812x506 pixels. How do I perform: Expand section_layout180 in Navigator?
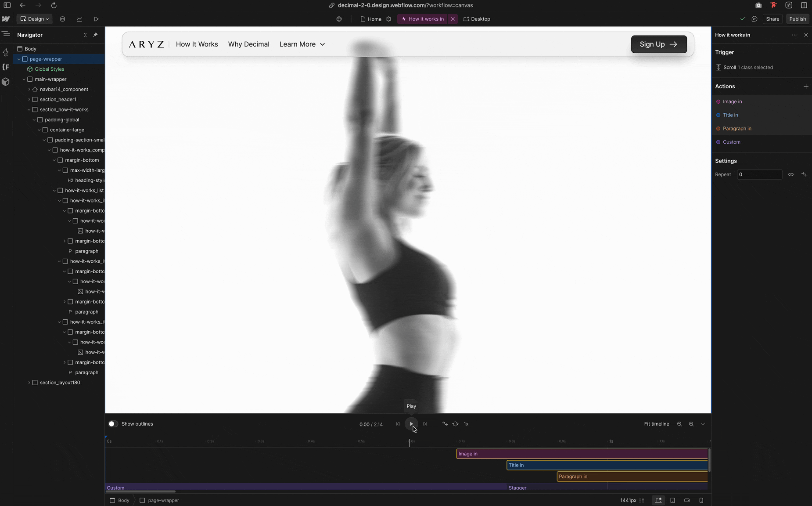[x=29, y=383]
